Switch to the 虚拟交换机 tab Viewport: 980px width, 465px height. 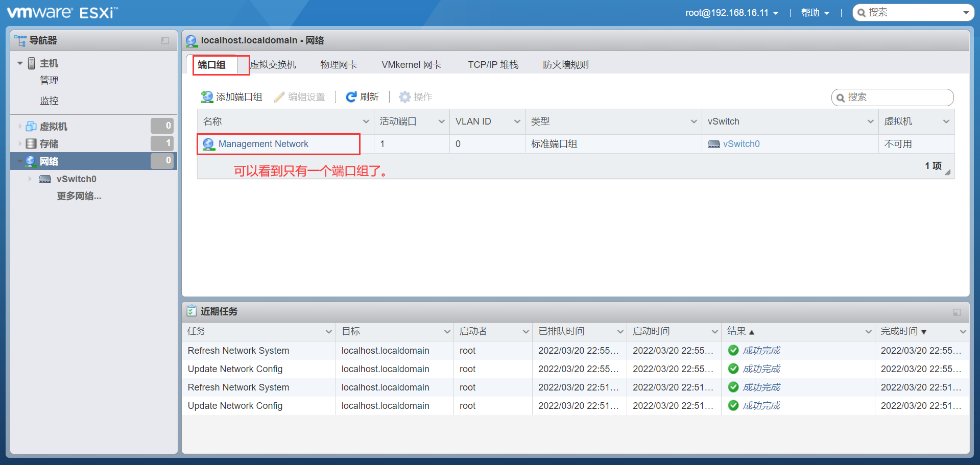274,64
